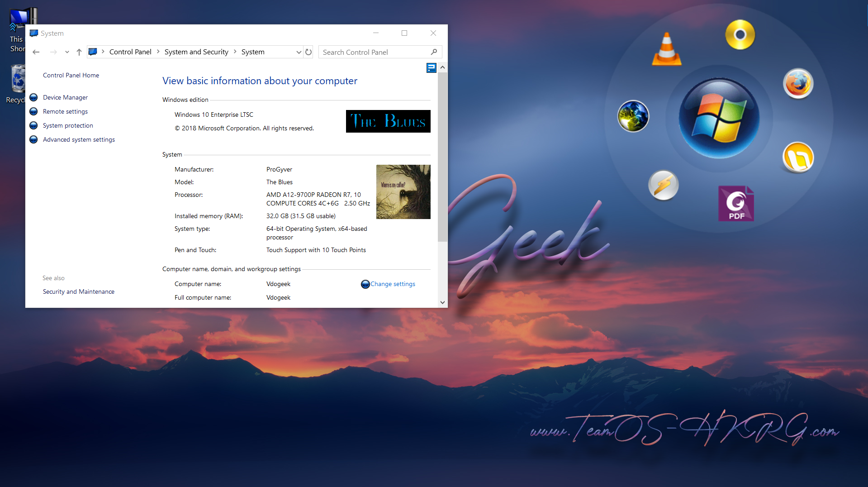Expand the address bar history dropdown
The height and width of the screenshot is (487, 868).
point(299,52)
